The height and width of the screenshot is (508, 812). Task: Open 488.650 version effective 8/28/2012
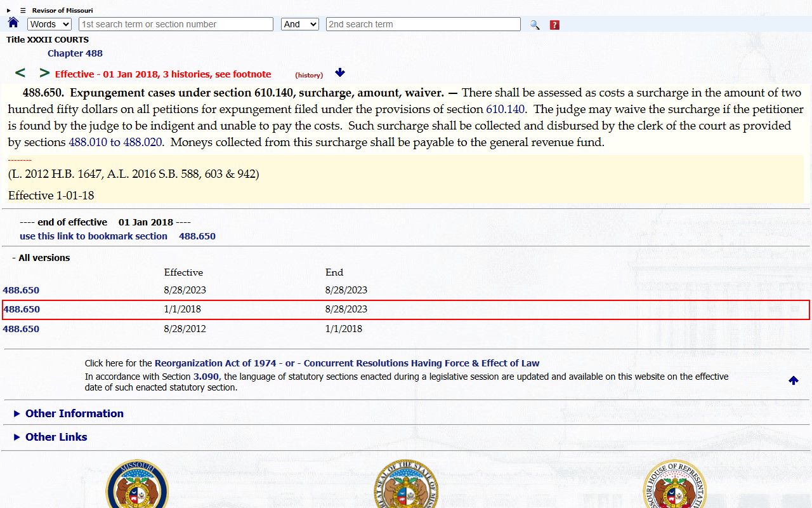click(21, 329)
